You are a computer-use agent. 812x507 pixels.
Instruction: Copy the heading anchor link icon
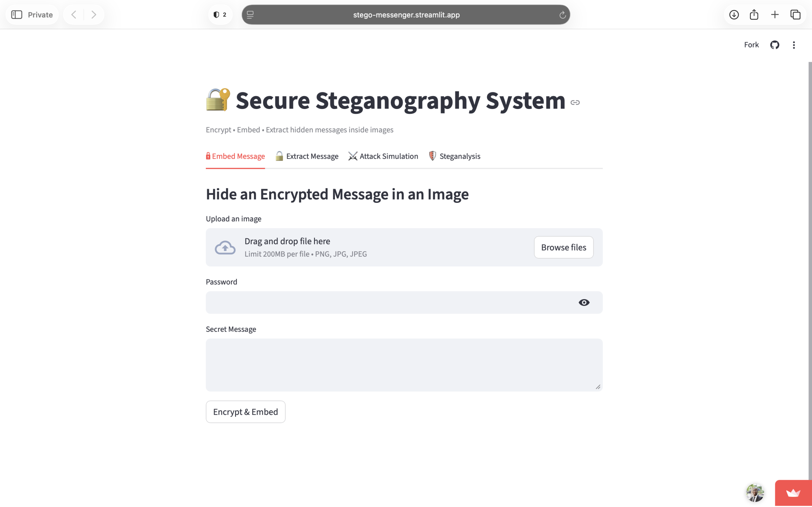tap(575, 103)
